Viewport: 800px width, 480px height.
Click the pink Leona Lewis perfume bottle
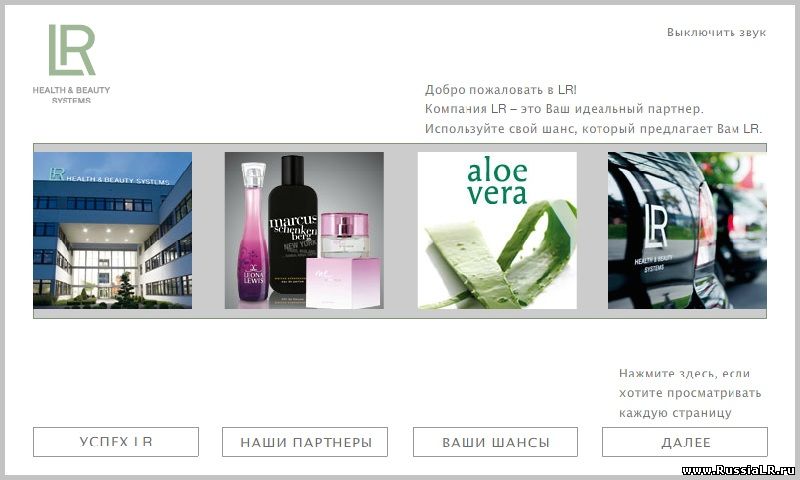[254, 232]
